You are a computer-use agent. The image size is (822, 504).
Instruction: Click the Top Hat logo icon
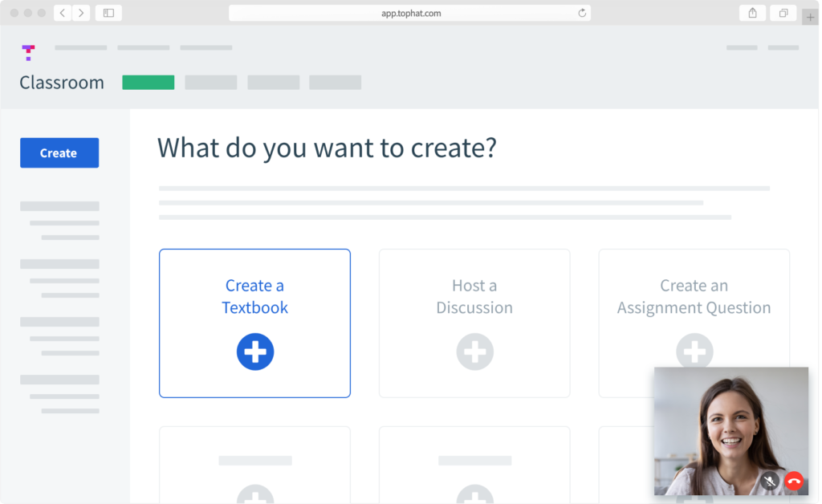pyautogui.click(x=28, y=52)
